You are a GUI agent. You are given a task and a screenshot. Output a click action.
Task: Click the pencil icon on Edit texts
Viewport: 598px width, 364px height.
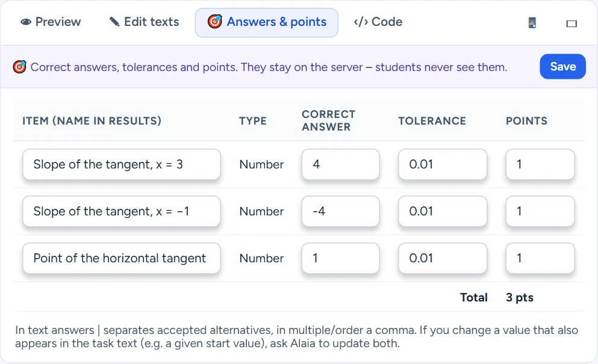(114, 22)
